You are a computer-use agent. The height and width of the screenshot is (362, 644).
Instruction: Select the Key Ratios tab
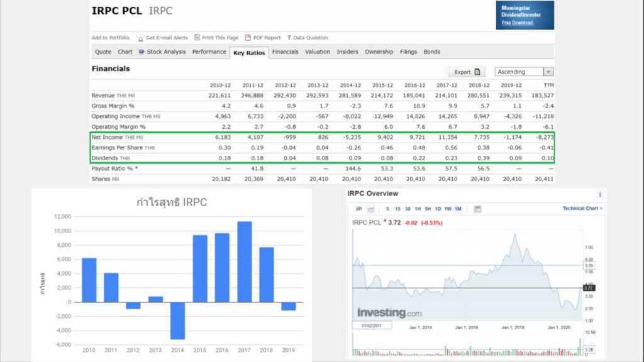[x=249, y=53]
